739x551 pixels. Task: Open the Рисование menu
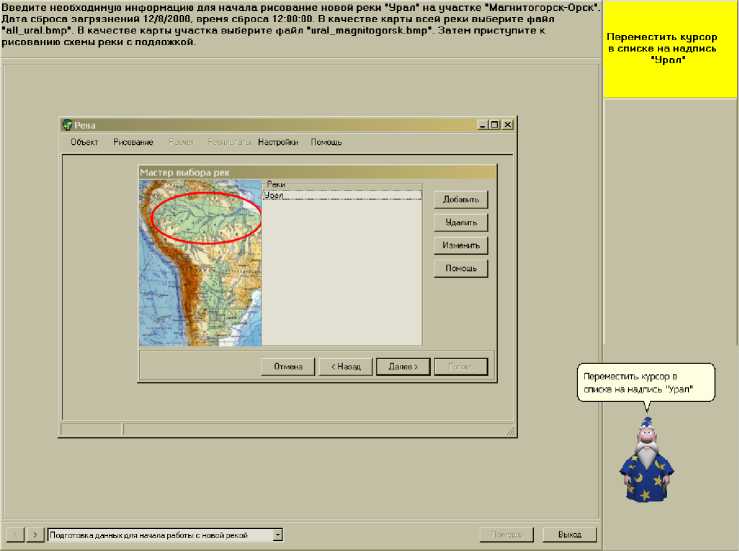point(133,142)
